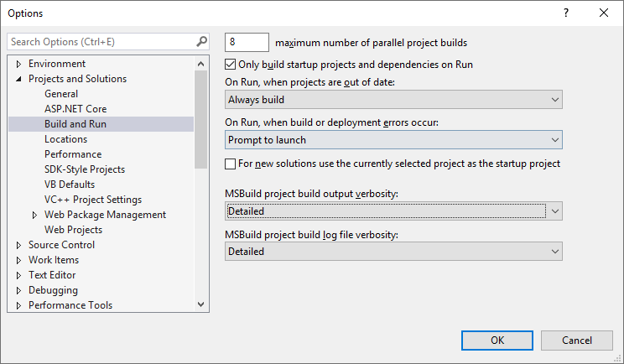This screenshot has height=364, width=624.
Task: Click the OK button
Action: click(x=497, y=340)
